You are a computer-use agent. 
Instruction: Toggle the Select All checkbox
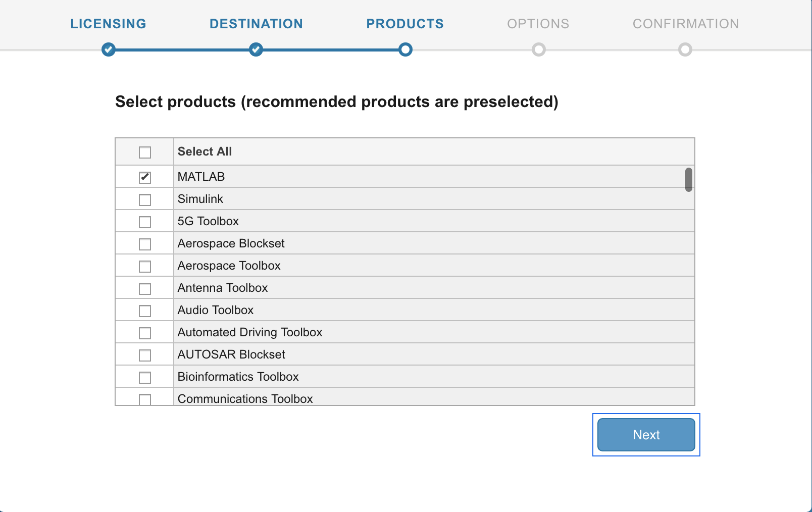click(x=145, y=152)
